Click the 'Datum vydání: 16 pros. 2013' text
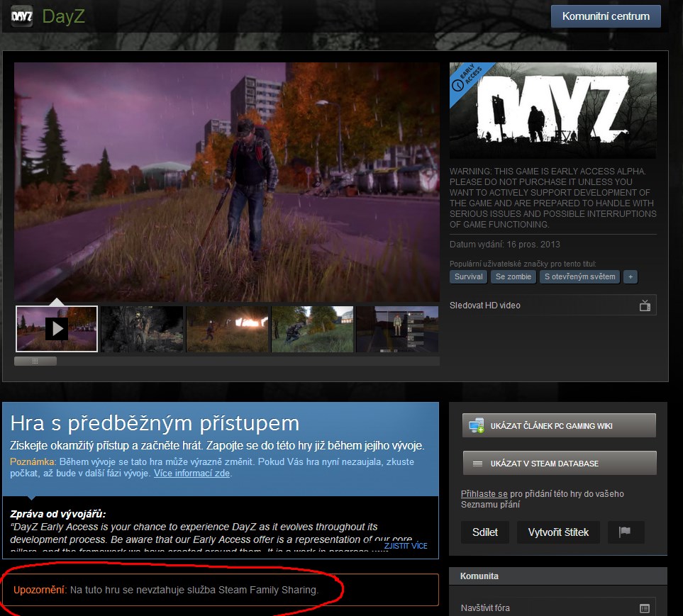The width and height of the screenshot is (683, 616). click(x=505, y=245)
